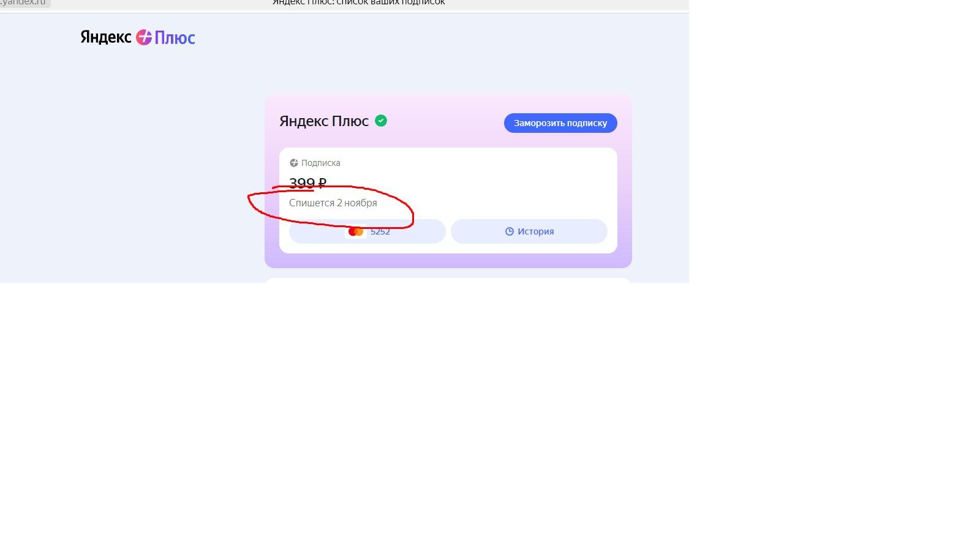
Task: Click the Подписка label text
Action: pos(321,163)
